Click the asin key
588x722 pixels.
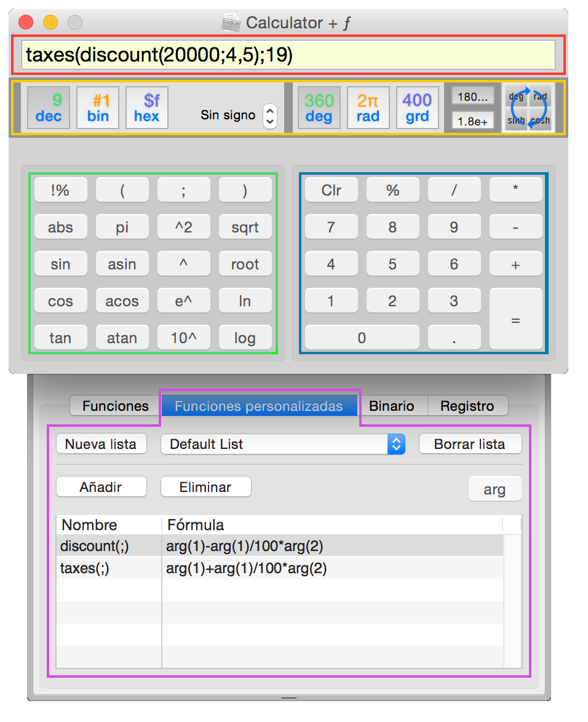pos(122,264)
